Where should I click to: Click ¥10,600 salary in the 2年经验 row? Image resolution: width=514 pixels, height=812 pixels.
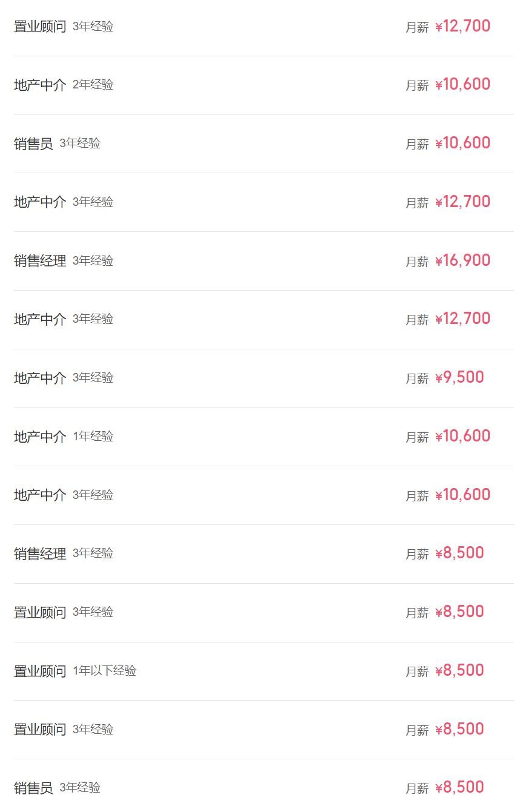tap(463, 85)
